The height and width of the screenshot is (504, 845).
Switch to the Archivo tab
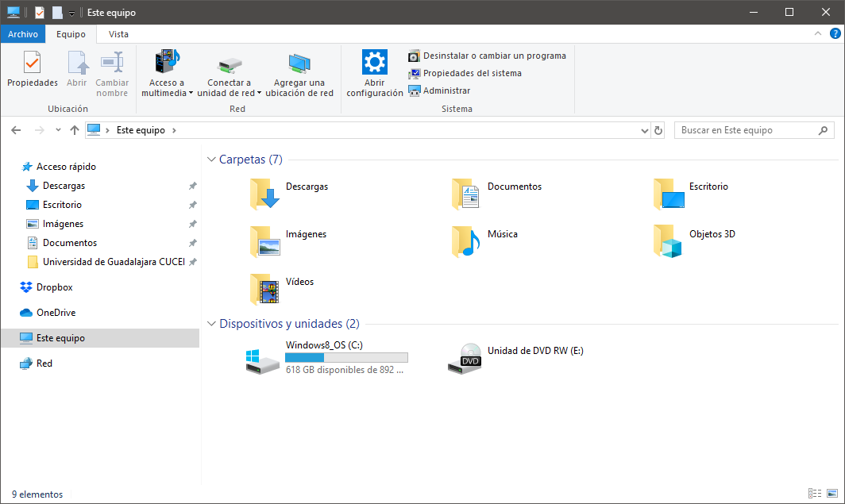click(23, 34)
